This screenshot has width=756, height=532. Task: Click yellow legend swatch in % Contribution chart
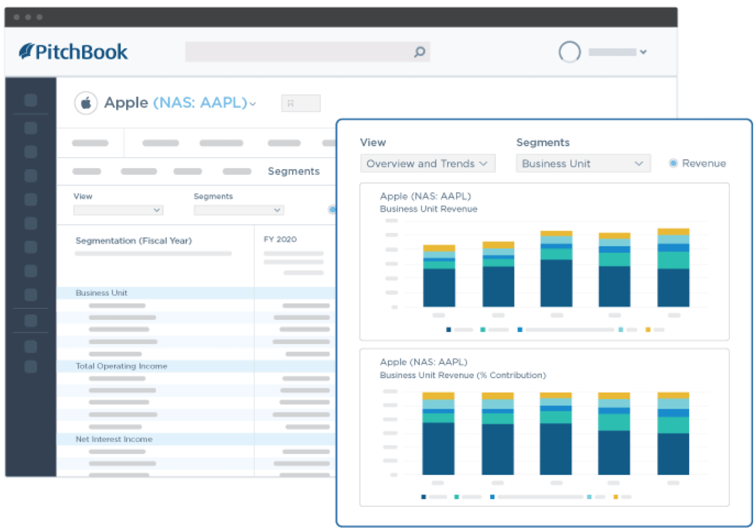pos(615,497)
